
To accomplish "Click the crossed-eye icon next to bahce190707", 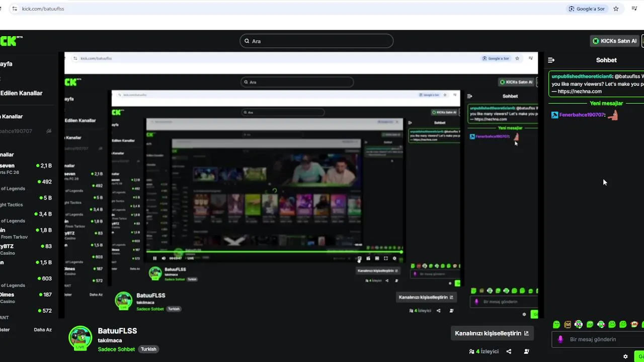I will [x=49, y=131].
